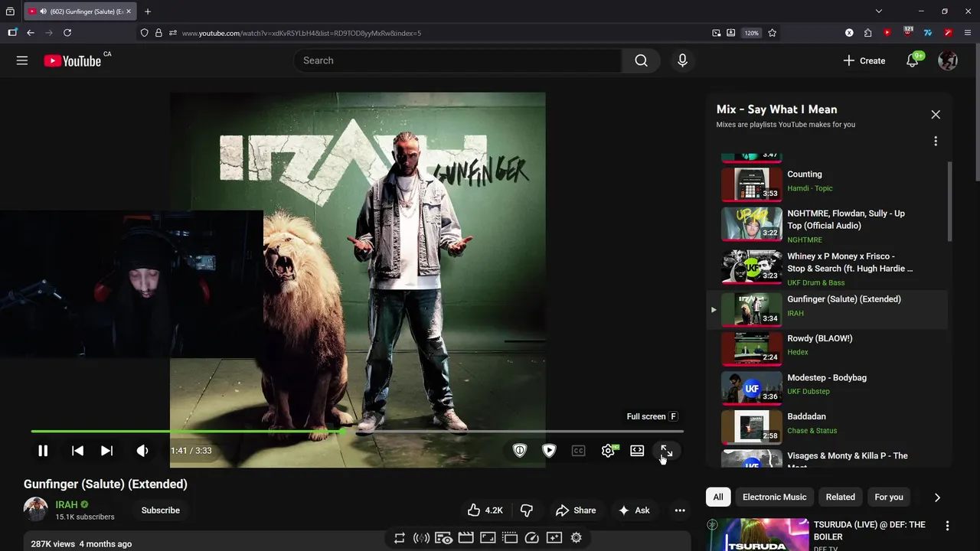The width and height of the screenshot is (980, 551).
Task: Click the cinema clapperboard enhancer icon
Action: point(465,538)
